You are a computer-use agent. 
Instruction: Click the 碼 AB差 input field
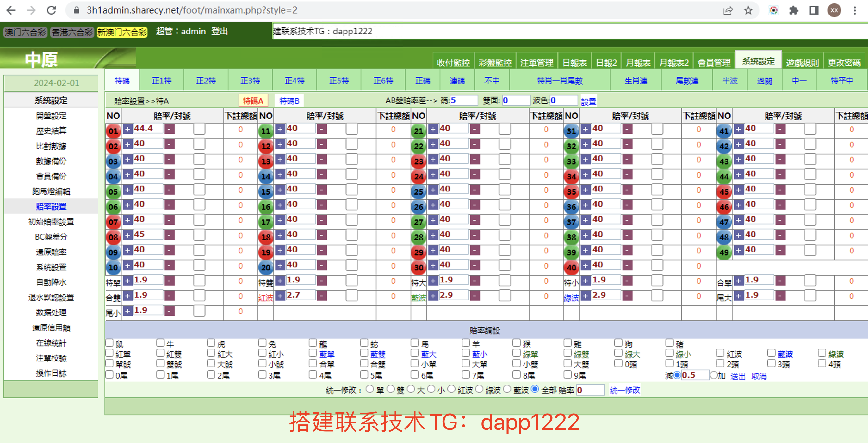tap(464, 100)
